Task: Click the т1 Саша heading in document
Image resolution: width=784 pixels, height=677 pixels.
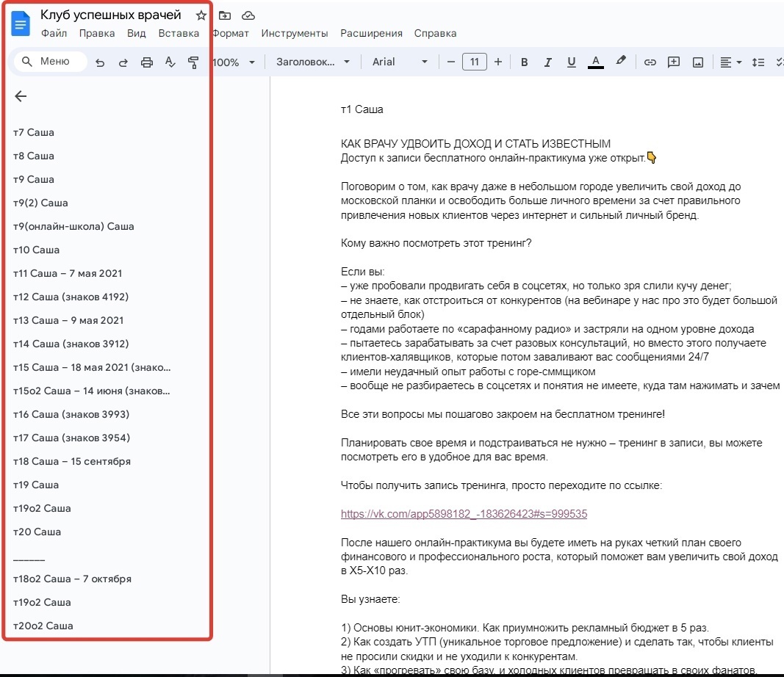Action: click(x=362, y=109)
